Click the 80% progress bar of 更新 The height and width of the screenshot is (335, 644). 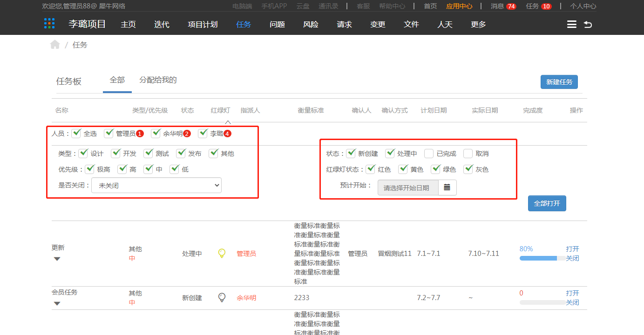click(542, 258)
